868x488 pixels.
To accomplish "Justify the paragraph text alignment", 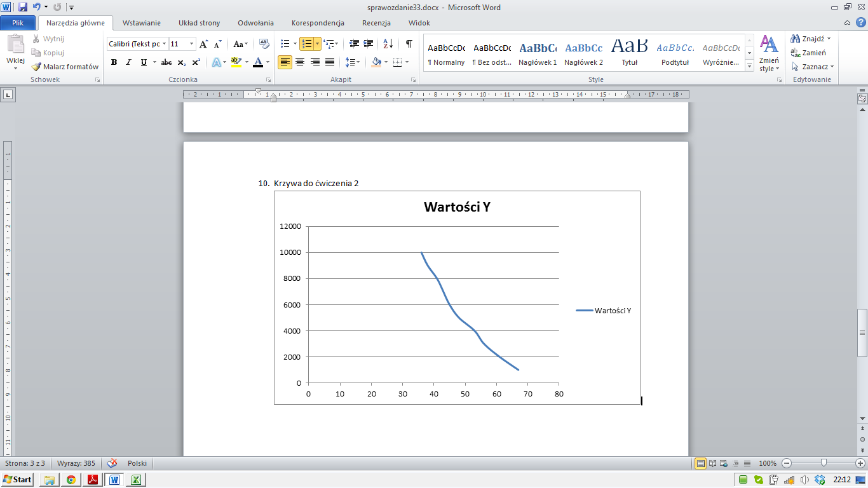I will tap(330, 62).
